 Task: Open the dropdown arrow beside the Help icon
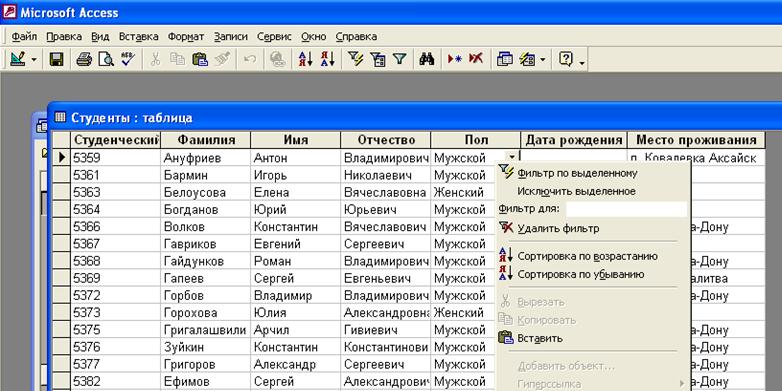coord(582,62)
